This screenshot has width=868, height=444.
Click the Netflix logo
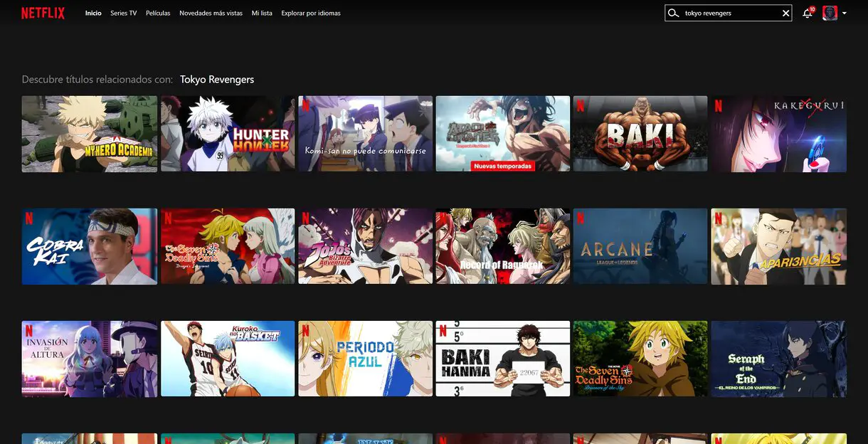(43, 13)
